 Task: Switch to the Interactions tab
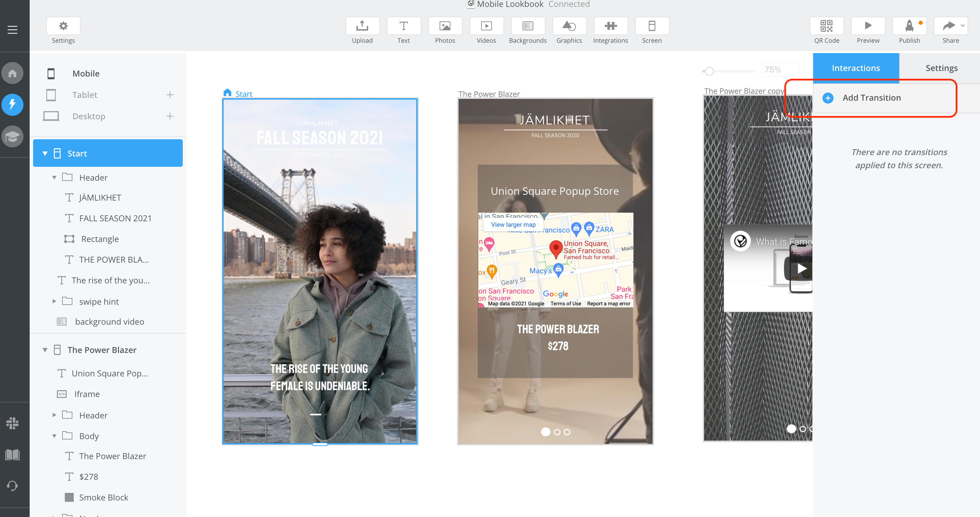855,68
